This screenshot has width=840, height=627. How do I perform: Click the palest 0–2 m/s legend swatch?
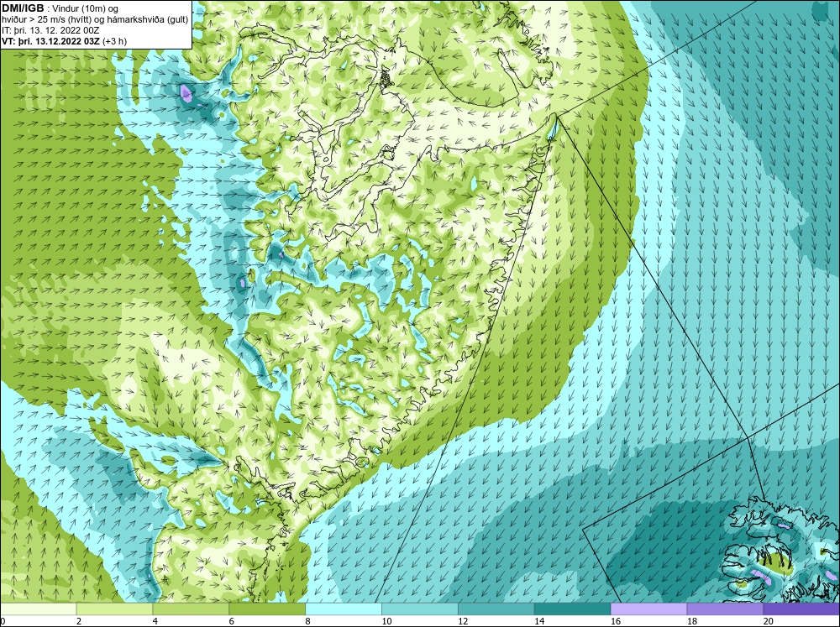click(x=38, y=609)
